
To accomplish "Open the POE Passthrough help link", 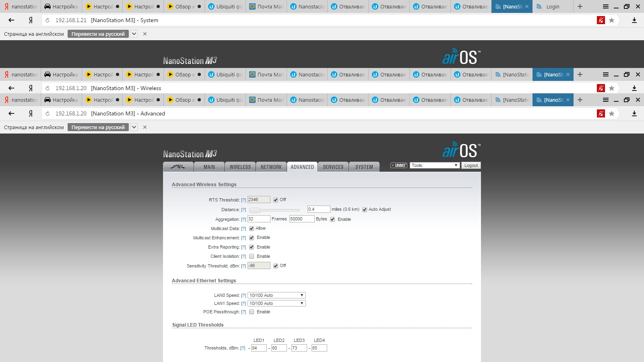I will click(x=244, y=312).
